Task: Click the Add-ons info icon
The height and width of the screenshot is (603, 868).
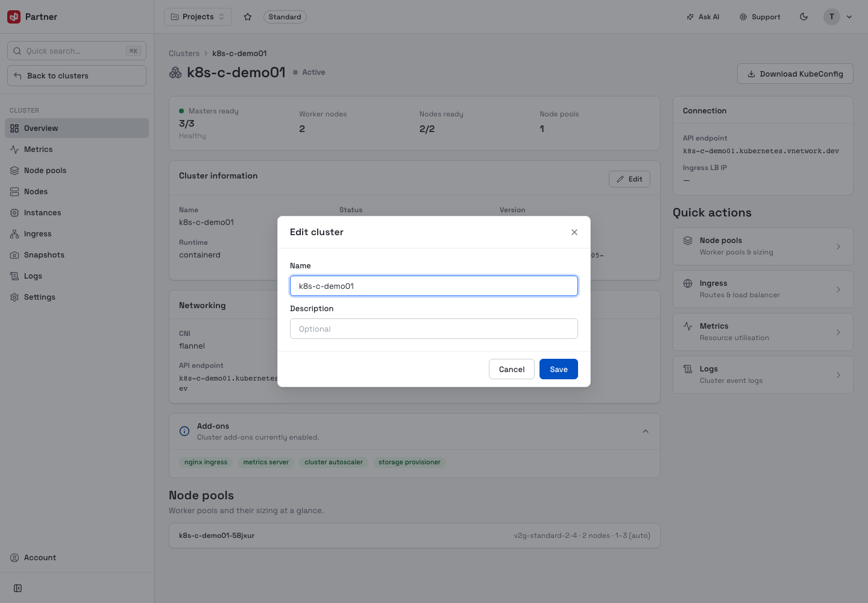Action: [184, 431]
